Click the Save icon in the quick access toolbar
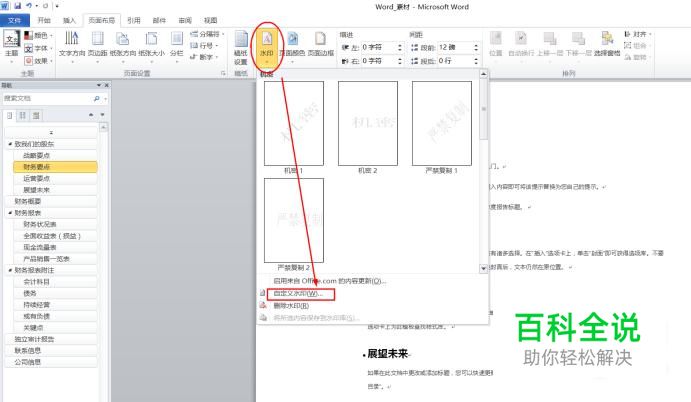Viewport: 691px width, 402px height. (x=18, y=6)
